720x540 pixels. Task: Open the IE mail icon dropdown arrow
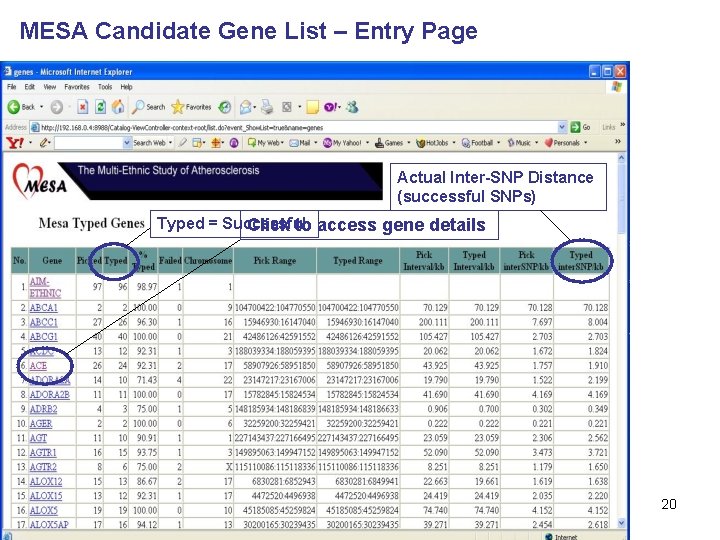pos(255,107)
